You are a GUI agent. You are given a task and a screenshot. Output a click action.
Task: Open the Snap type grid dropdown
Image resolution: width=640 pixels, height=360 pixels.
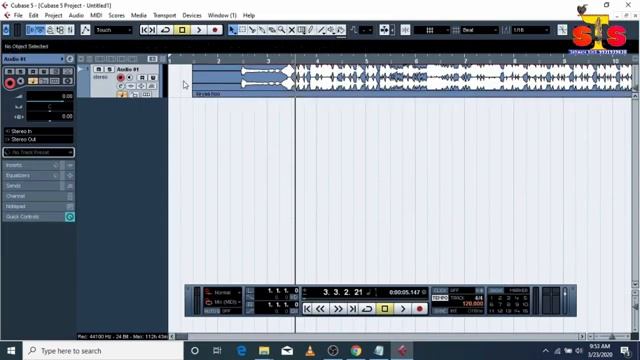[x=431, y=30]
